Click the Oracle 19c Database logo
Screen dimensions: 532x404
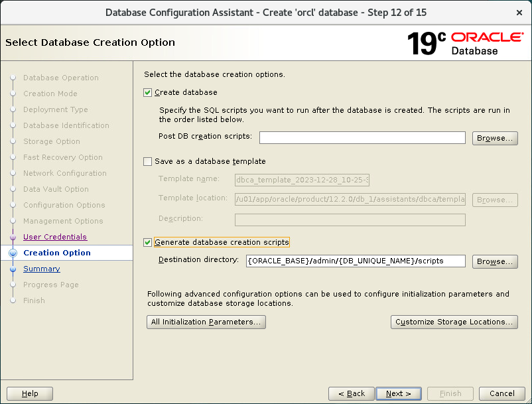point(465,43)
